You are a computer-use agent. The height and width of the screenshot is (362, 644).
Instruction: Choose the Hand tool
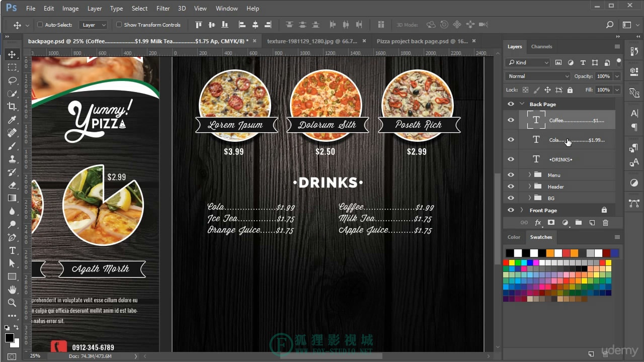[x=12, y=290]
